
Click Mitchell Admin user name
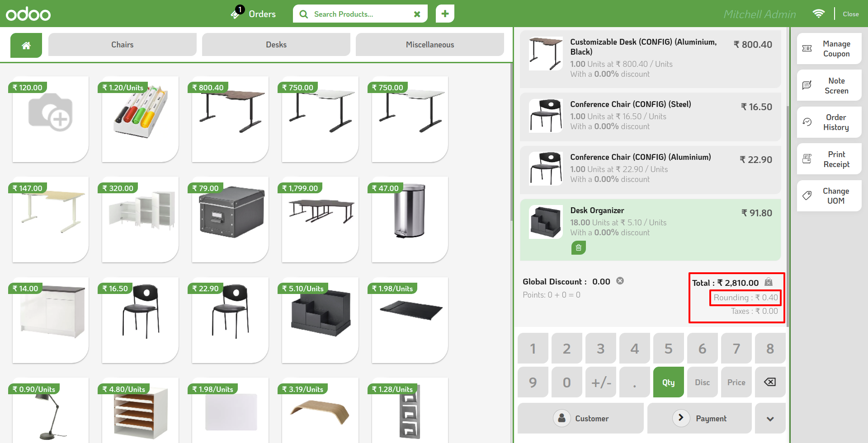tap(759, 14)
